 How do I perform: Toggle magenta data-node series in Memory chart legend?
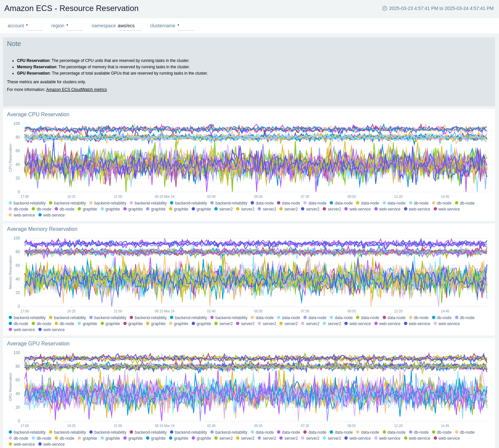tap(394, 318)
